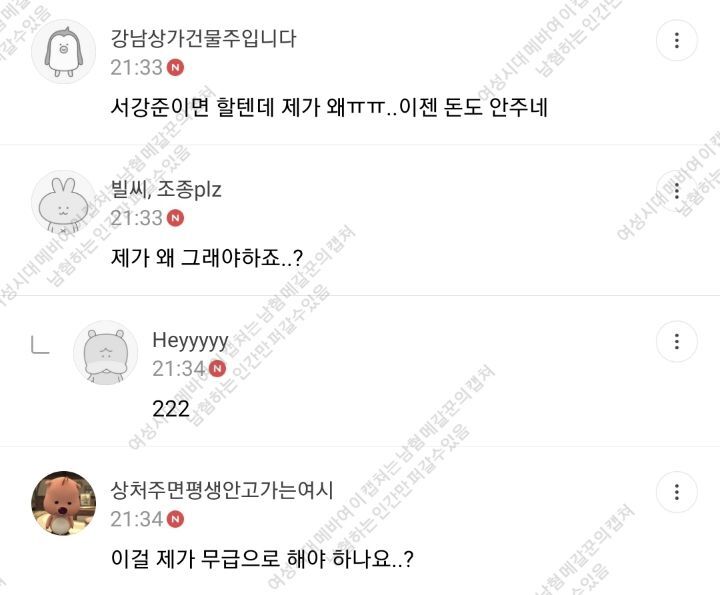Select comment text 서강준이면 할텐데
The width and height of the screenshot is (720, 595).
(192, 107)
